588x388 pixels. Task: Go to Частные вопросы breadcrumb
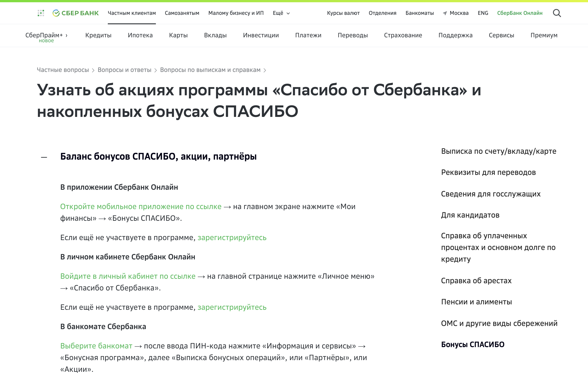[63, 70]
